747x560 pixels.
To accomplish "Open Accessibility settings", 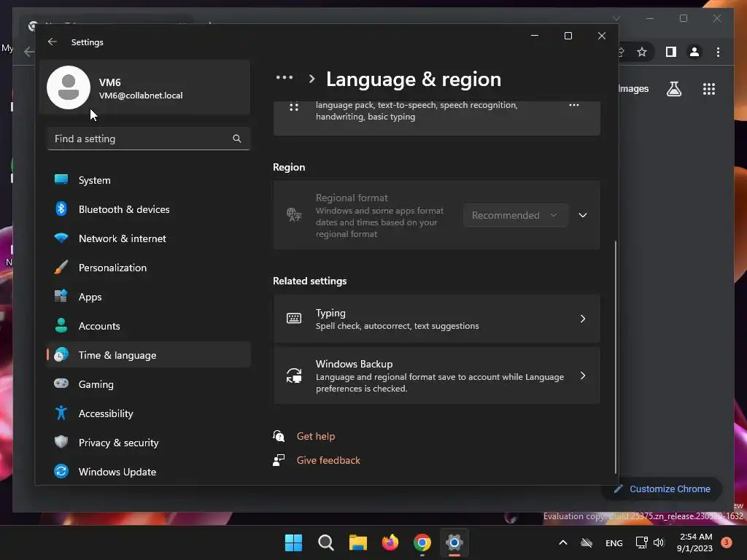I will 148,413.
